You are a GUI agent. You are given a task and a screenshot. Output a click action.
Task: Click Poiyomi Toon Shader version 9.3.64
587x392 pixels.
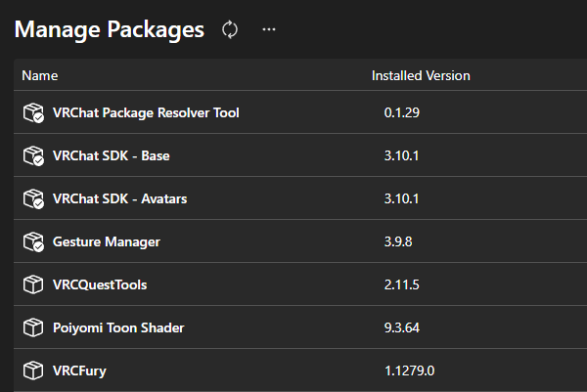coord(402,327)
